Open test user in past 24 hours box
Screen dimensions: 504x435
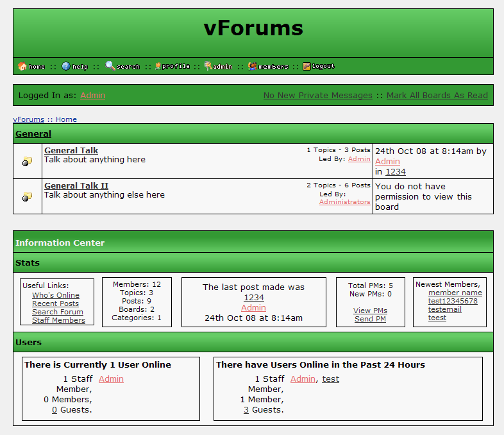(331, 379)
